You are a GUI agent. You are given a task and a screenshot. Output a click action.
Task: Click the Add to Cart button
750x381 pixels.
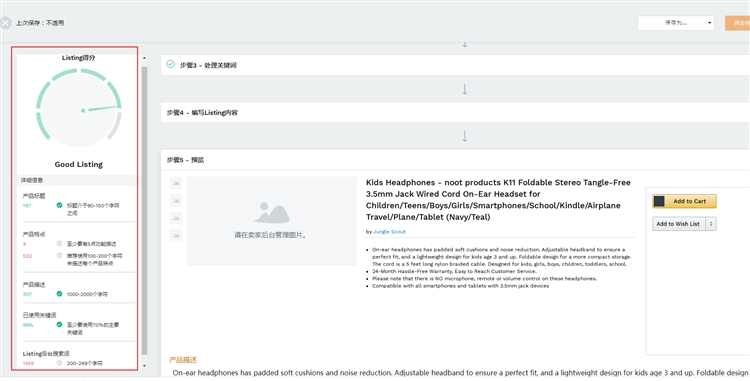click(x=684, y=201)
